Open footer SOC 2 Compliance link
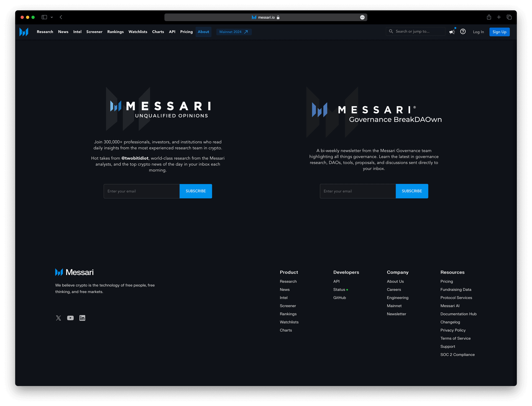The height and width of the screenshot is (406, 532). click(457, 355)
